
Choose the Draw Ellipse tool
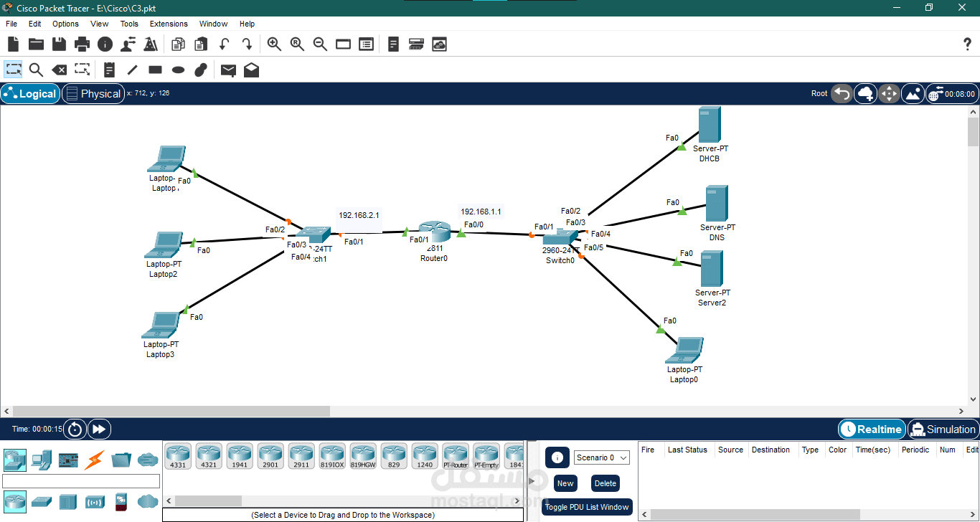pyautogui.click(x=178, y=70)
